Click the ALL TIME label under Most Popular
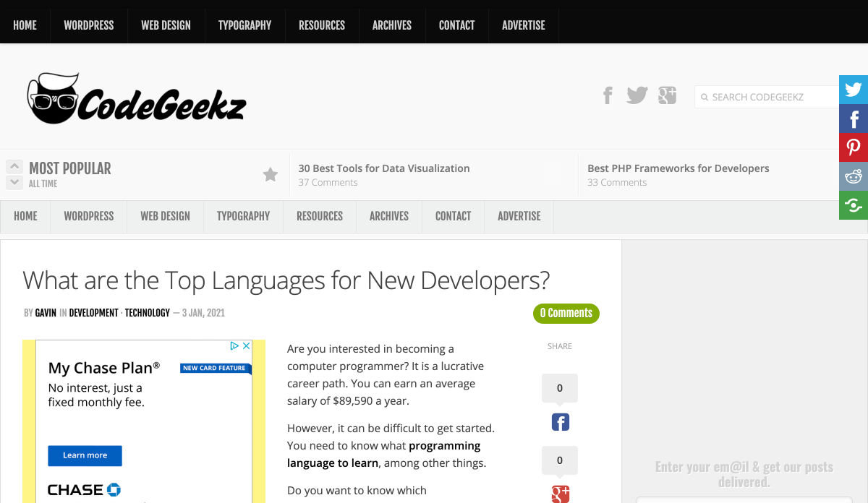The image size is (868, 503). (x=43, y=184)
